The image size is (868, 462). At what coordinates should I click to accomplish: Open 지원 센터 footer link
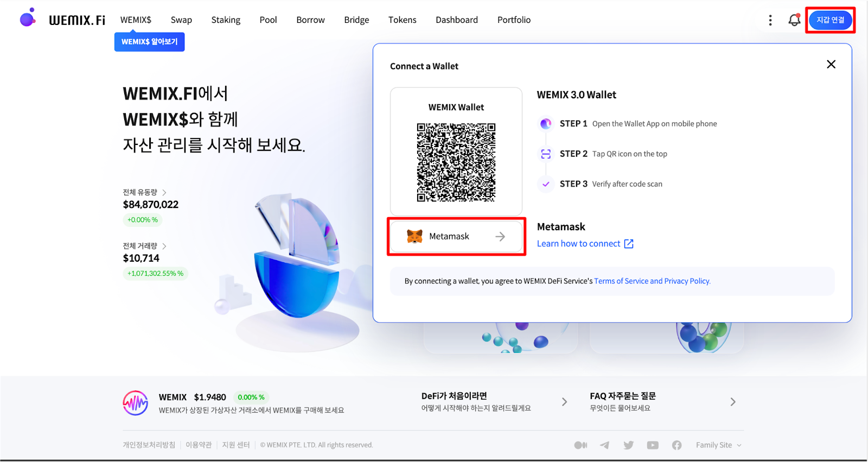click(x=236, y=445)
